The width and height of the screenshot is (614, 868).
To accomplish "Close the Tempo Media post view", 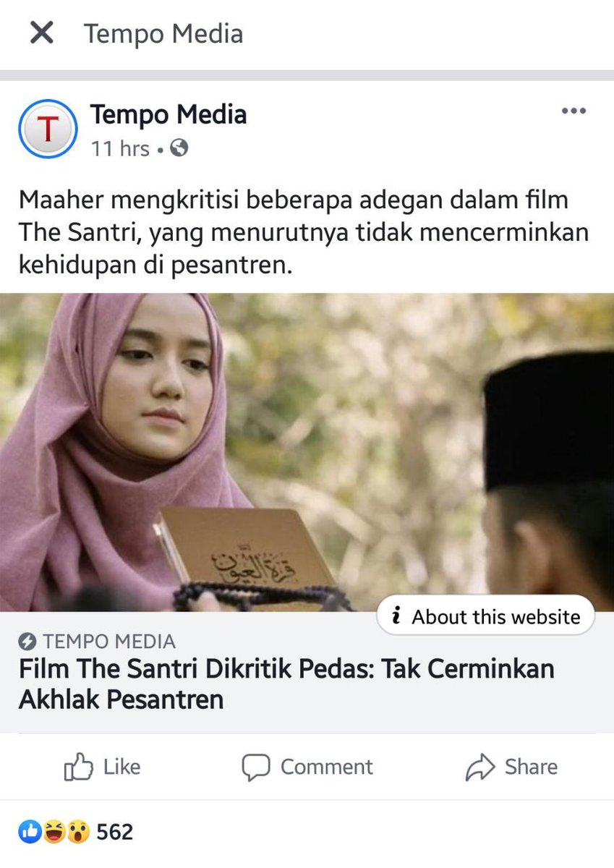I will click(x=42, y=33).
